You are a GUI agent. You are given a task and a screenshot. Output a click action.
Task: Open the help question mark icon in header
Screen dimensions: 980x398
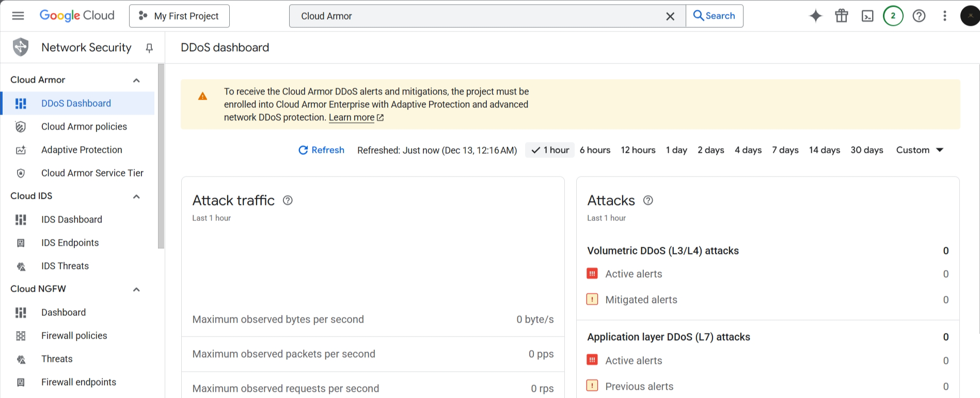coord(919,16)
